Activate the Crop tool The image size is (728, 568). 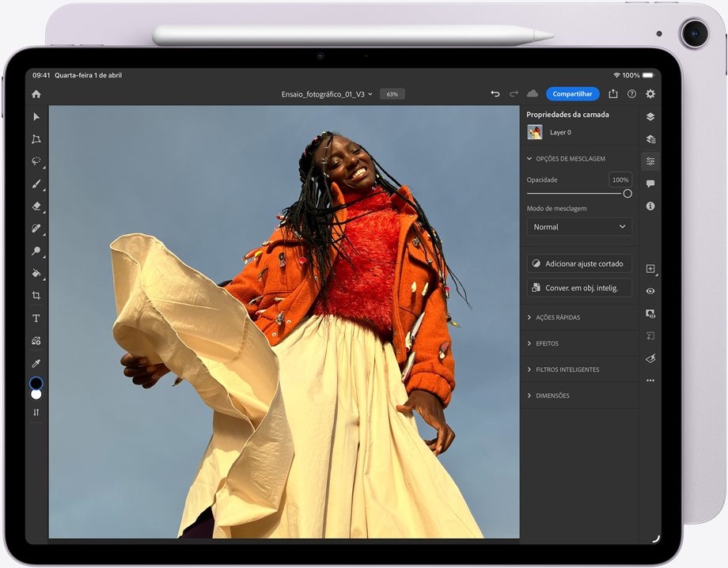[x=35, y=295]
